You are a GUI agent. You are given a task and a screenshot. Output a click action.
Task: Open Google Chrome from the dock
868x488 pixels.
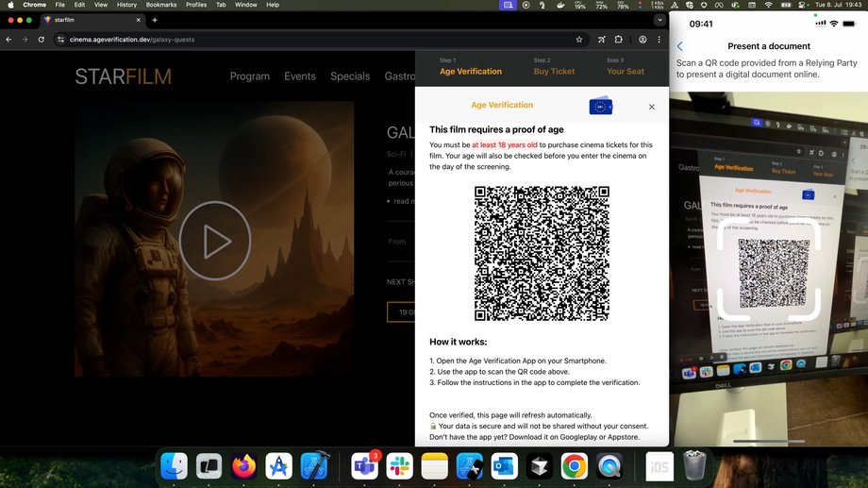click(574, 466)
